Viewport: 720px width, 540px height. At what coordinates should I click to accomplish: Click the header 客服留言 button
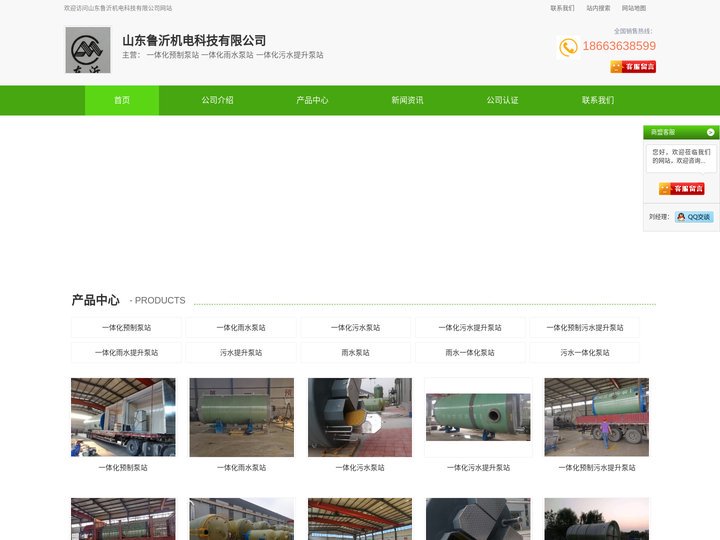click(633, 67)
